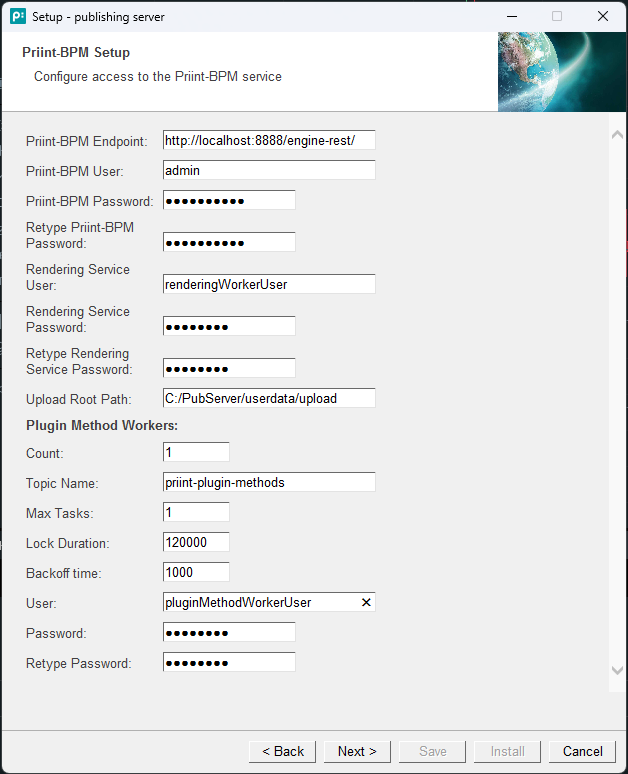Edit the Backoff time value

tap(196, 572)
